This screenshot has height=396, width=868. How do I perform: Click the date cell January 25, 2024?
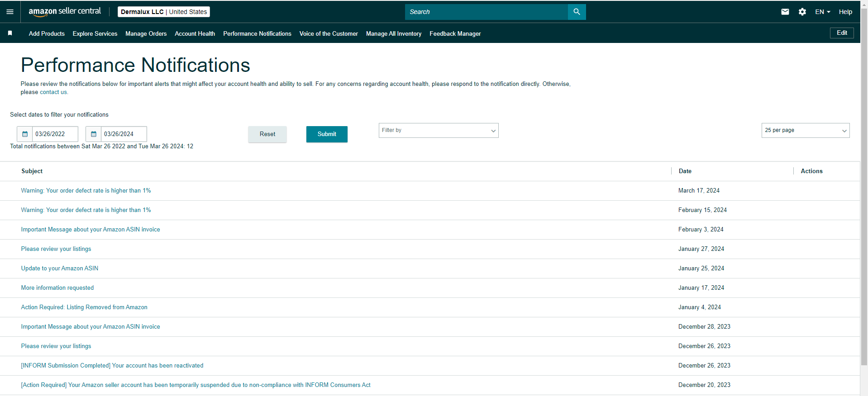701,269
